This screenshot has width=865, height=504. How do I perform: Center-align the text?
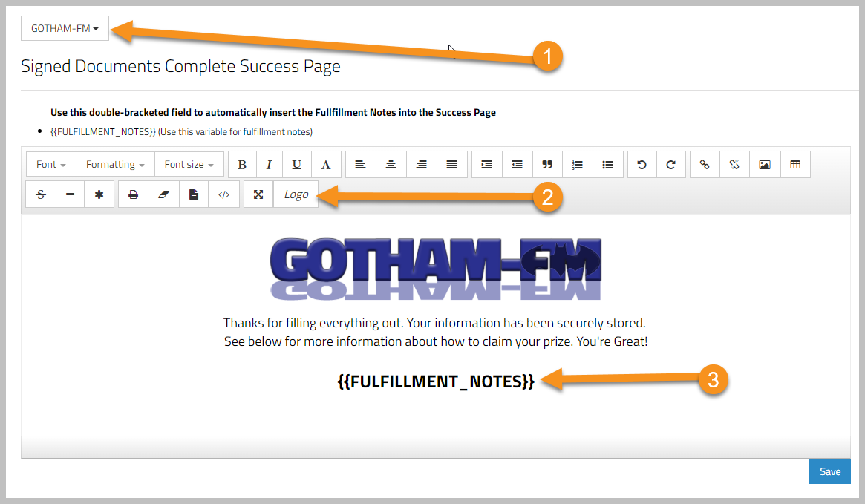pos(391,164)
